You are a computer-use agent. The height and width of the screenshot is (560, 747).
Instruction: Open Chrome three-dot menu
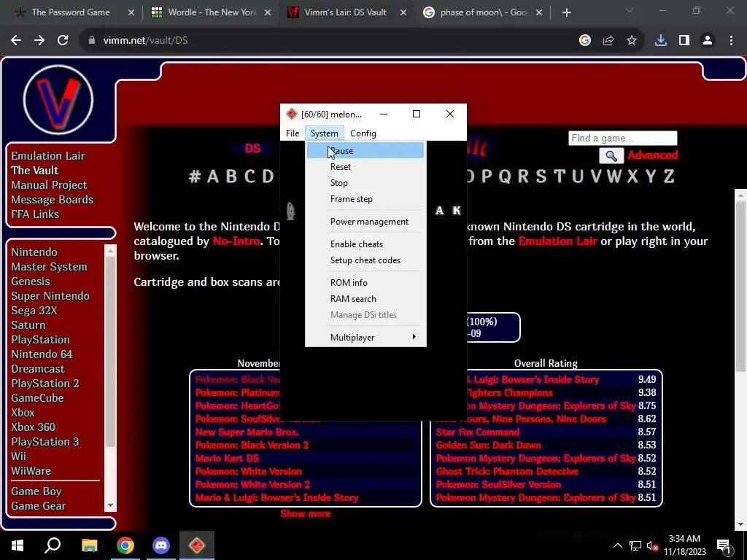731,41
